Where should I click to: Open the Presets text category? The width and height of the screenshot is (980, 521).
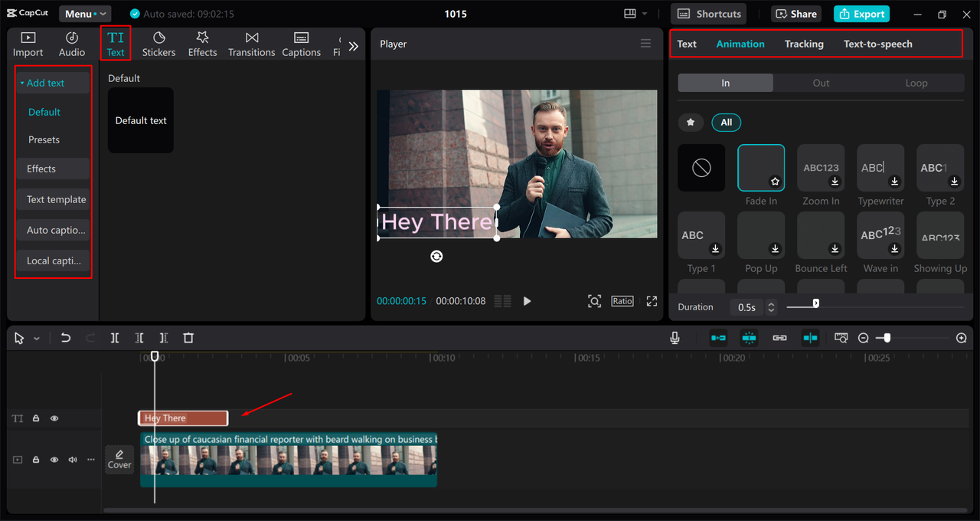[x=44, y=139]
